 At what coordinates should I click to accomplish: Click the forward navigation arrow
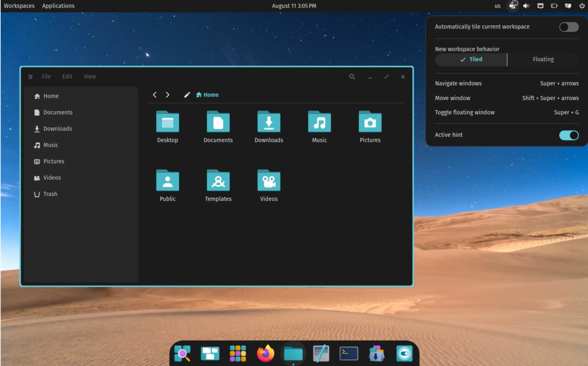[x=168, y=94]
